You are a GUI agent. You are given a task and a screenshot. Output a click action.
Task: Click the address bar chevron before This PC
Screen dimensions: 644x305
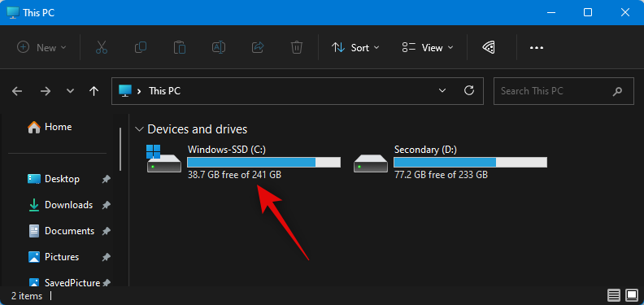pyautogui.click(x=139, y=91)
